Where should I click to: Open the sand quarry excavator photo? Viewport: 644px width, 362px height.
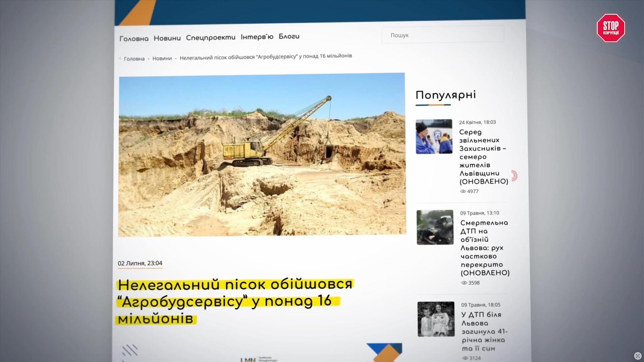click(x=262, y=155)
